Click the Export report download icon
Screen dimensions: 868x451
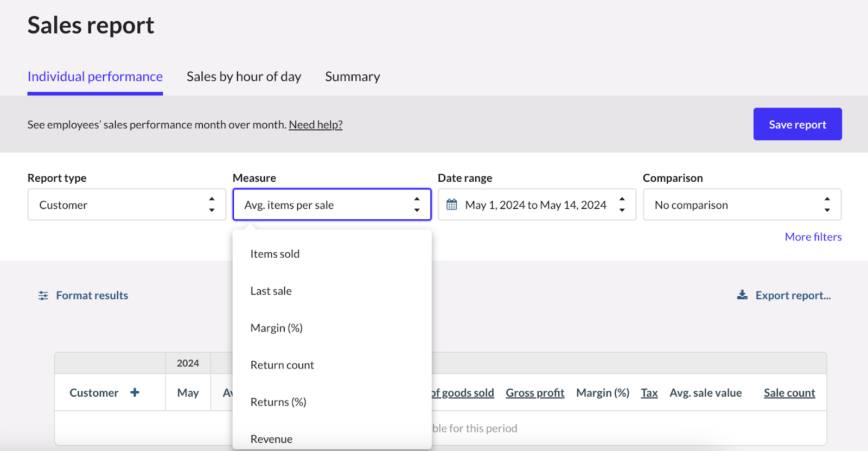[x=742, y=295]
